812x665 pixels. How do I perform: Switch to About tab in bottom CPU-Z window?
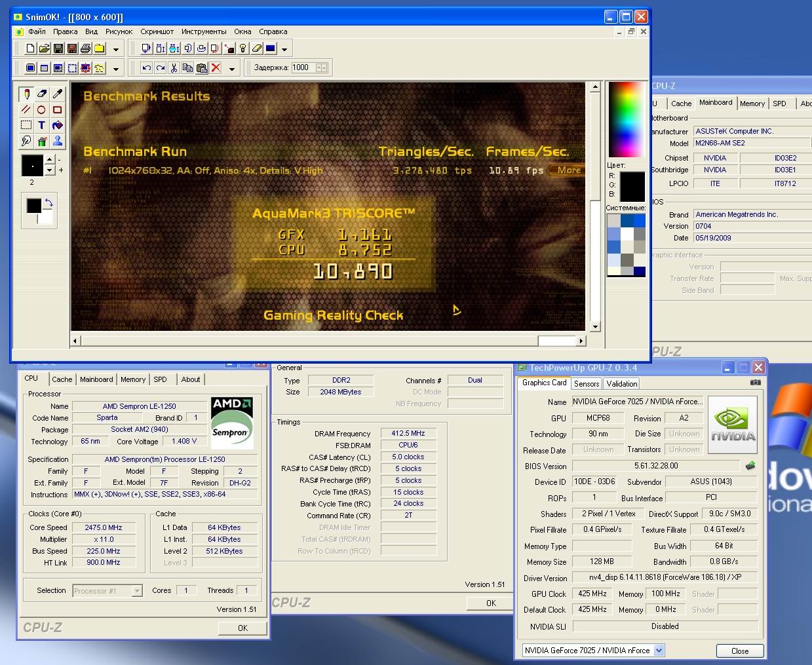tap(191, 379)
